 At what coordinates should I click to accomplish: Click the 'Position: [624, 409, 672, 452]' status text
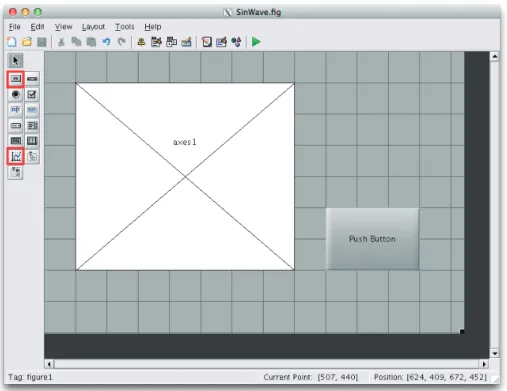[x=430, y=377]
